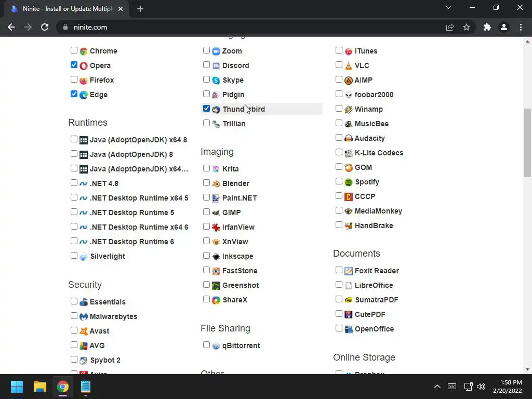This screenshot has height=399, width=532.
Task: Open the share page icon in address bar
Action: tap(450, 27)
